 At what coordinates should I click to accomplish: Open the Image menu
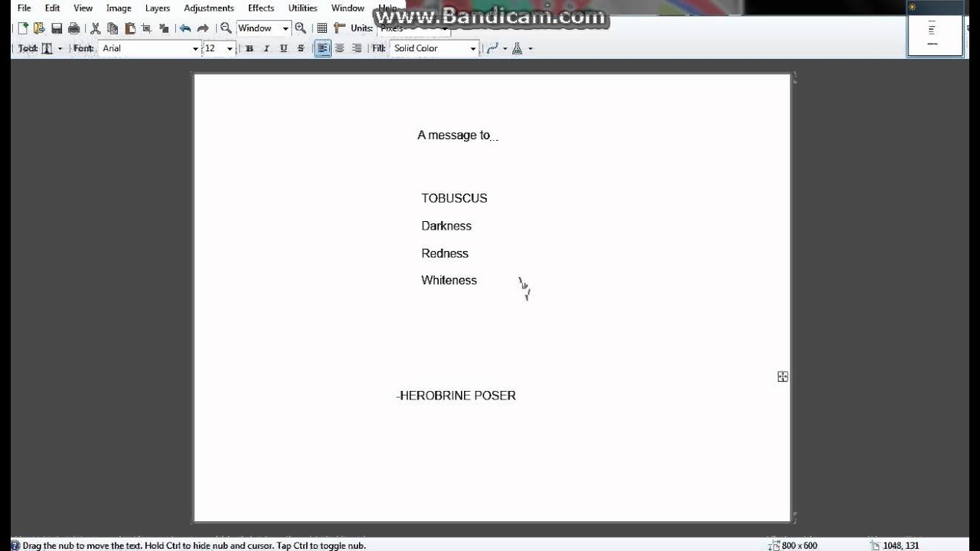119,8
